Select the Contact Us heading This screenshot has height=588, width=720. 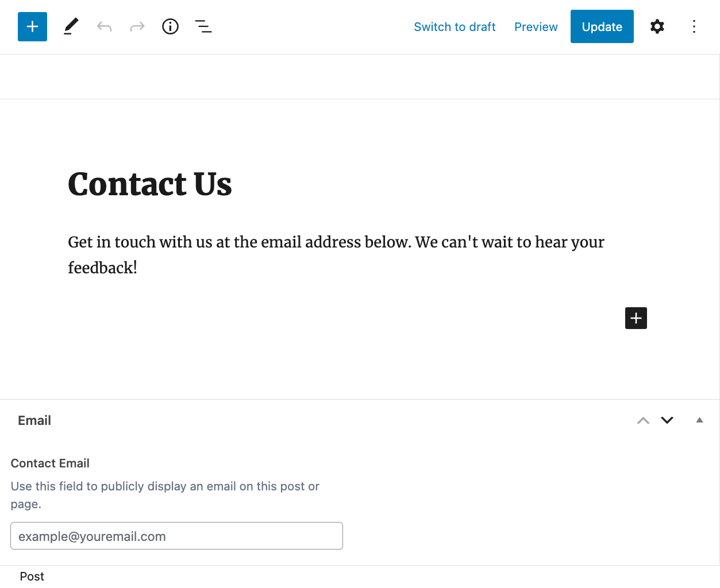(149, 184)
